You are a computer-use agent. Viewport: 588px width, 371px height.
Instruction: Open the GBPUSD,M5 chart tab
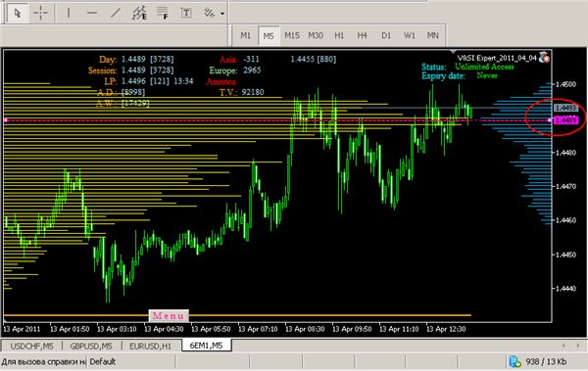coord(91,347)
